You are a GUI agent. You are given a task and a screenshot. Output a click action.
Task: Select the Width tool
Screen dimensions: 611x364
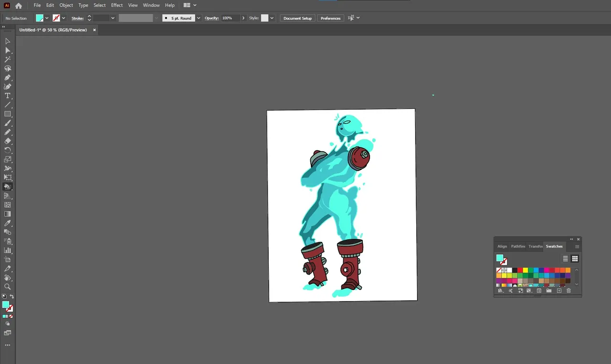click(x=8, y=168)
